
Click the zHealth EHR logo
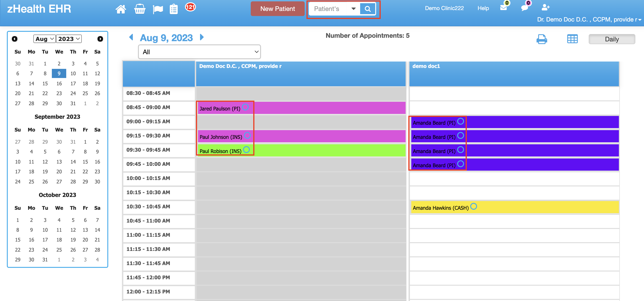pos(39,9)
